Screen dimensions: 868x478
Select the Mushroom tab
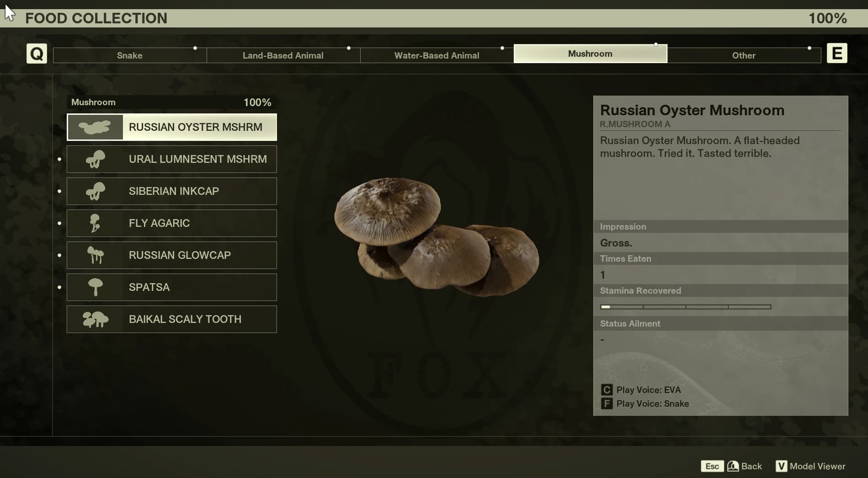point(591,54)
